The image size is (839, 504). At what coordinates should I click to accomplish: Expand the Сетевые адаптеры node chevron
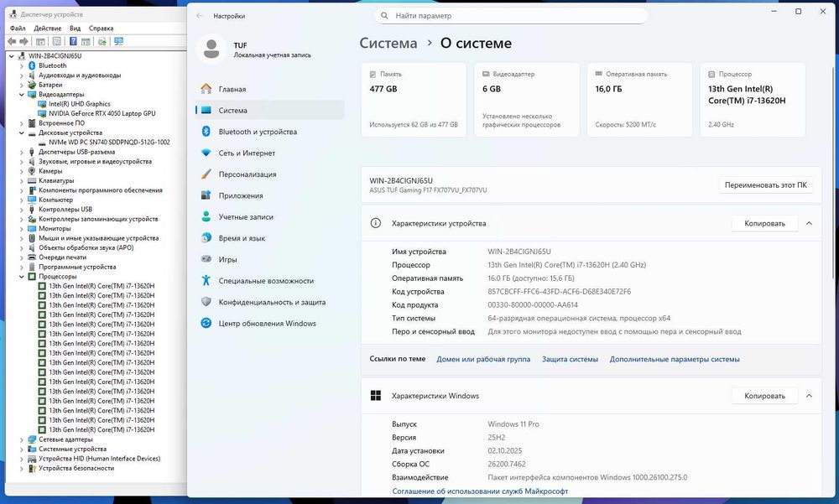coord(22,439)
